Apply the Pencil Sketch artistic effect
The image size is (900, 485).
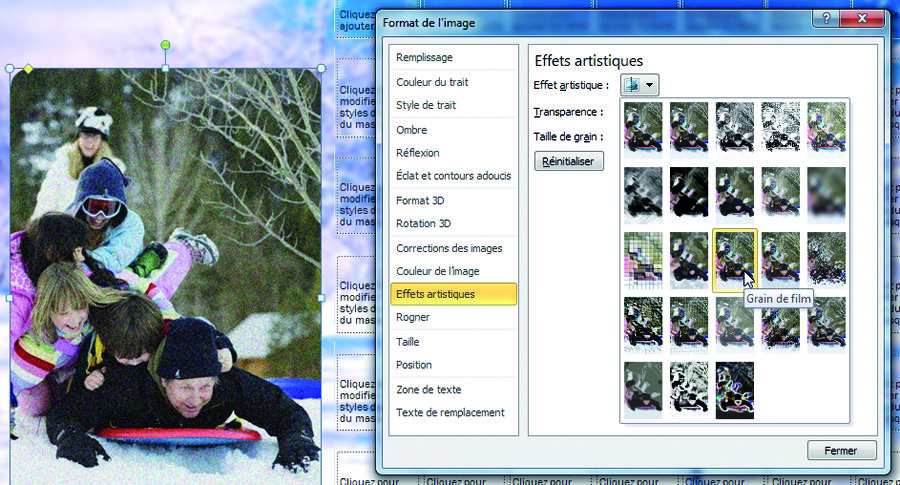pyautogui.click(x=781, y=129)
